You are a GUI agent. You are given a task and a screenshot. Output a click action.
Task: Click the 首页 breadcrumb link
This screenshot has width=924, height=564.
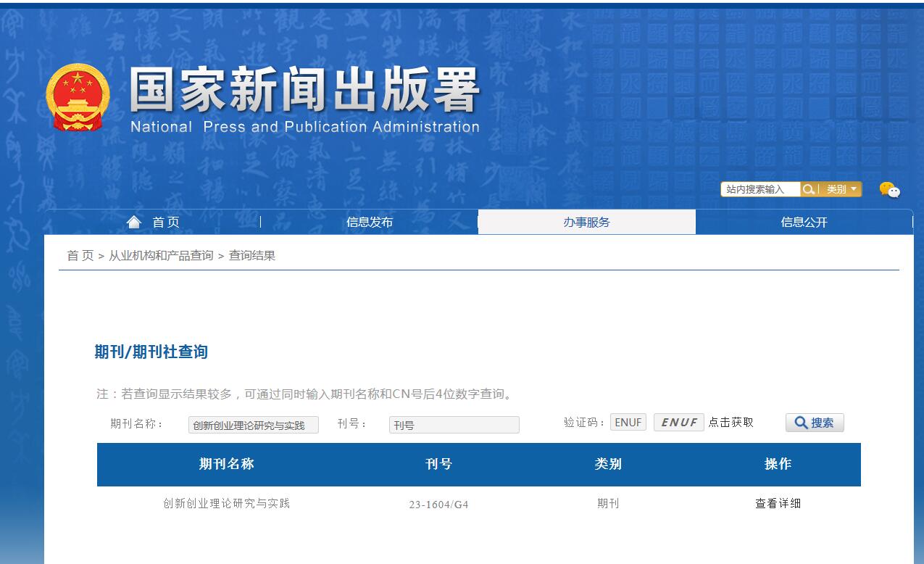pos(80,256)
